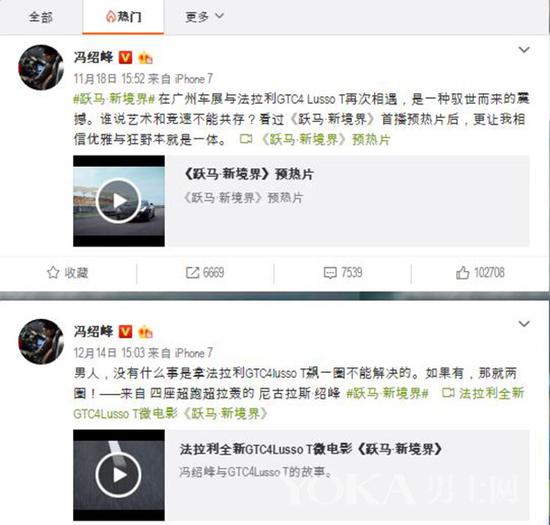Open 冯绍峰 avatar on the first post
Screen dimensions: 550x525
point(41,67)
